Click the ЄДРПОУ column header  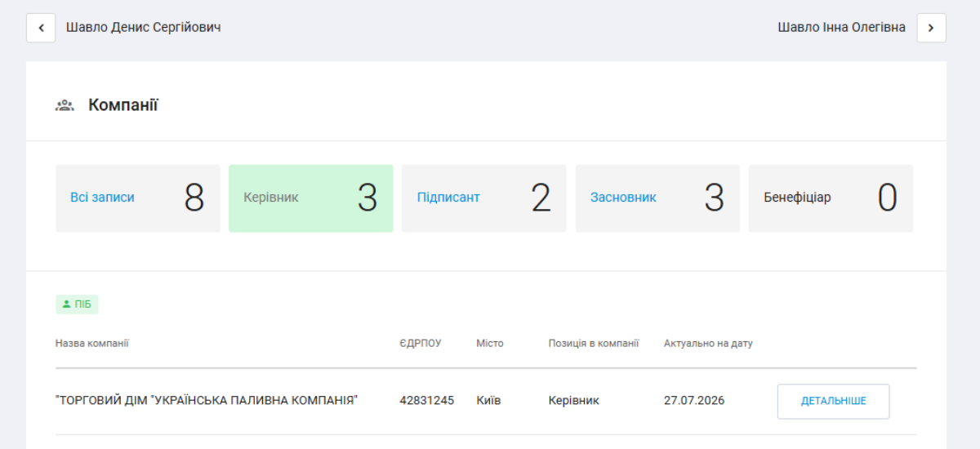click(421, 344)
